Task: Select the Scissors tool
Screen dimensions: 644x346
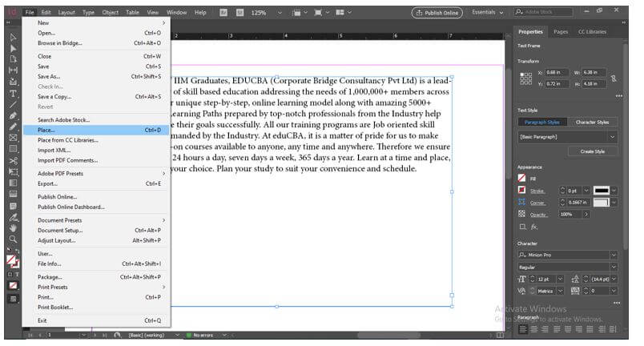Action: pos(13,160)
